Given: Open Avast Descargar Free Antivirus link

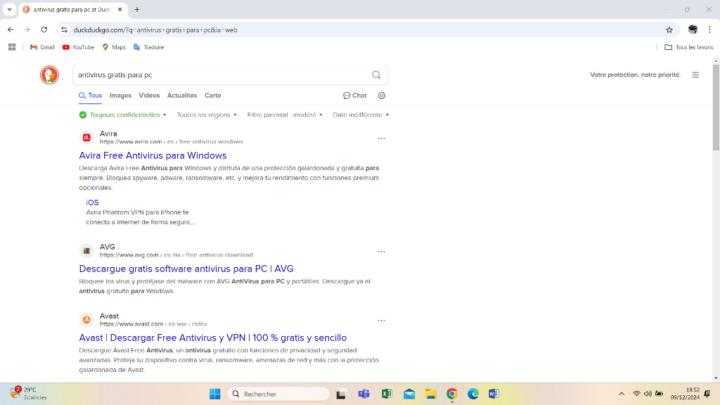Looking at the screenshot, I should click(213, 338).
